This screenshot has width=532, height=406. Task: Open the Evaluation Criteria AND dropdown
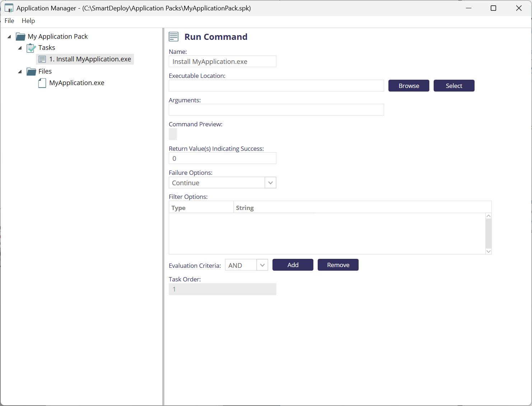tap(262, 265)
